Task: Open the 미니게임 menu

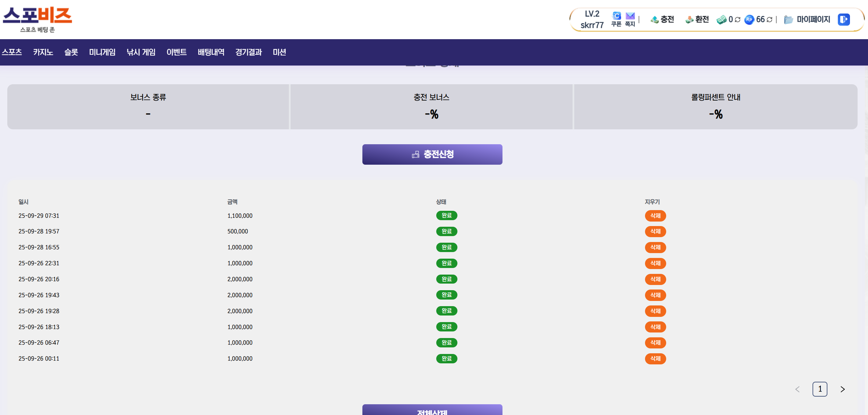Action: [102, 52]
